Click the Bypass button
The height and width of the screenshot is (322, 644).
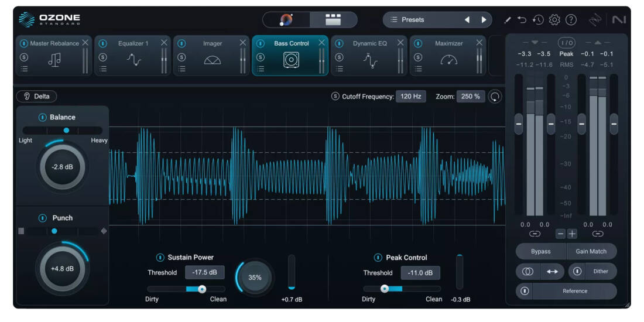click(x=540, y=251)
